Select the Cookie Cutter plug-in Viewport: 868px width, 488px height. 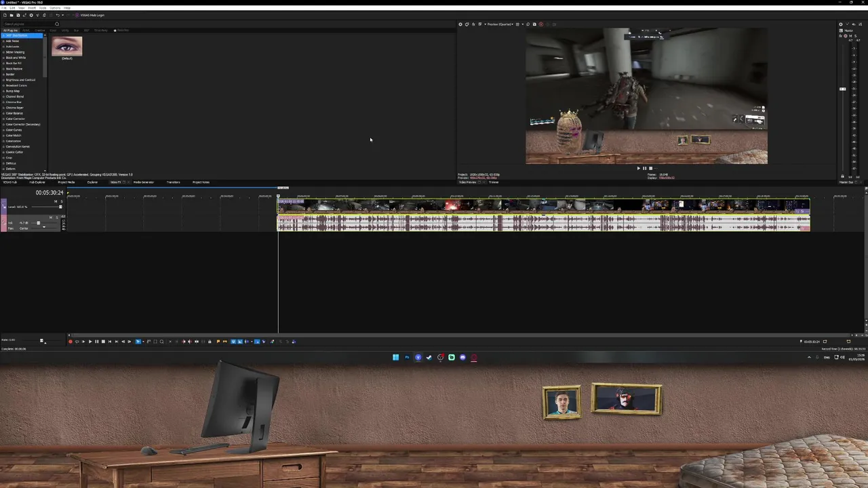pyautogui.click(x=15, y=152)
